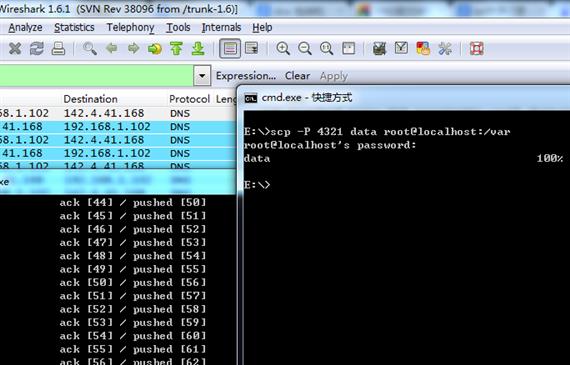Open the display filters icon
This screenshot has height=365, width=570.
401,48
